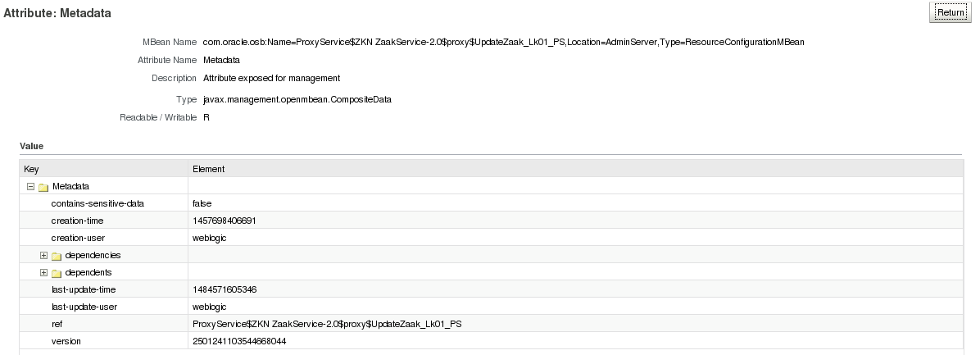This screenshot has width=980, height=355.
Task: Click the ref value ending in UpdateZaak_Lk01_PS
Action: (x=333, y=324)
